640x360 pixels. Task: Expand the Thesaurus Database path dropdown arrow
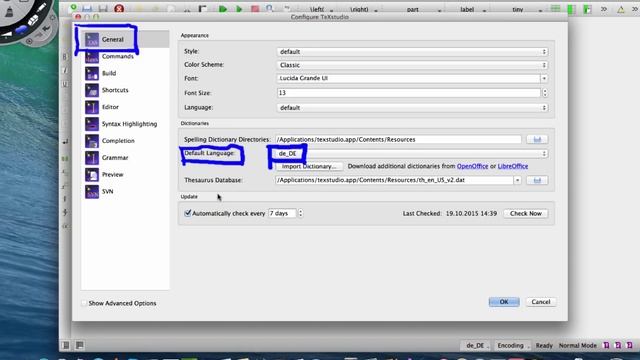tap(517, 180)
